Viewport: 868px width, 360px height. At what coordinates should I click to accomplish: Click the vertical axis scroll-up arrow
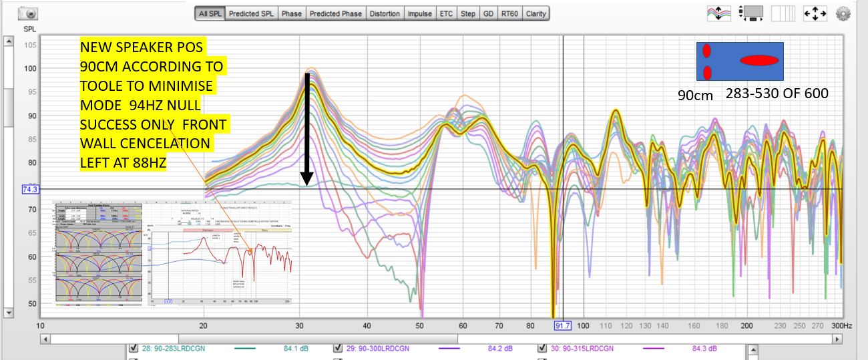click(9, 41)
